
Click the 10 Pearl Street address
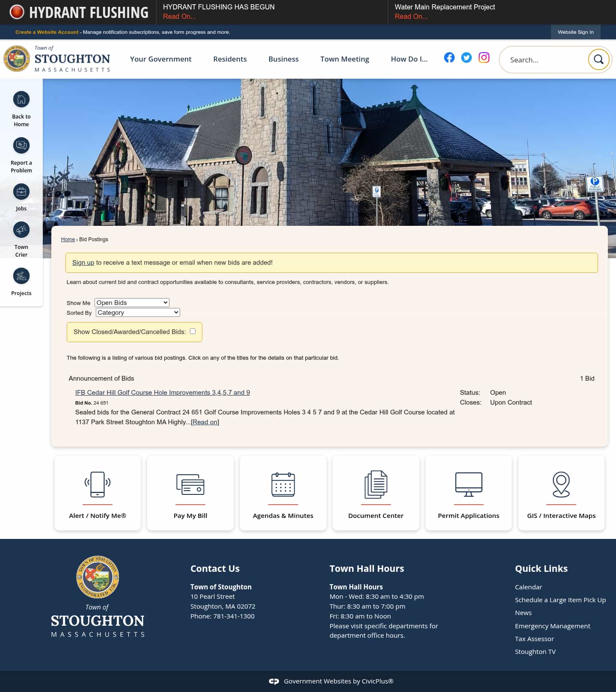[x=213, y=597]
